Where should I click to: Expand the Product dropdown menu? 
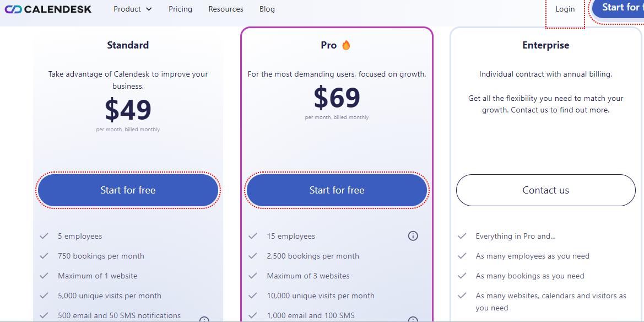[x=133, y=9]
